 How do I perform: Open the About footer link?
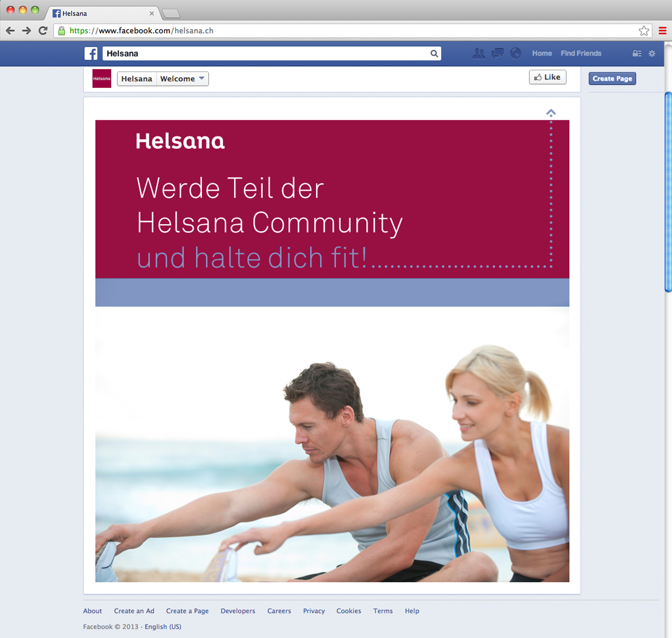click(x=93, y=611)
